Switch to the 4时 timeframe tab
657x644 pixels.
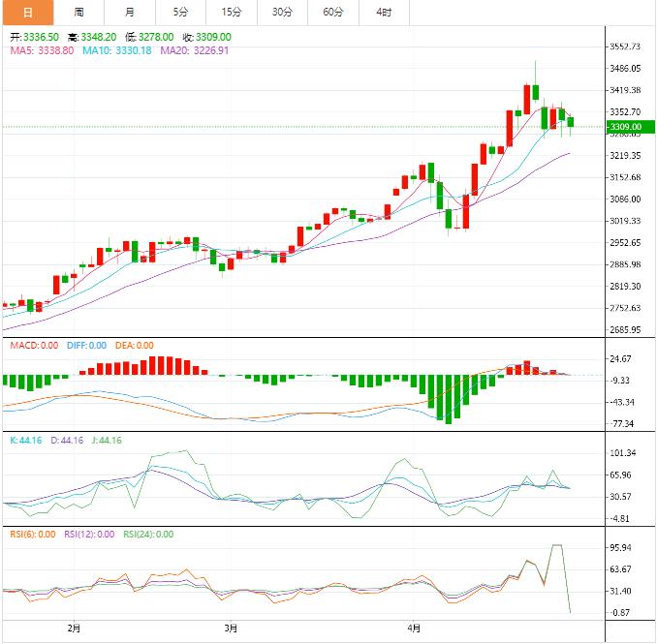(384, 13)
